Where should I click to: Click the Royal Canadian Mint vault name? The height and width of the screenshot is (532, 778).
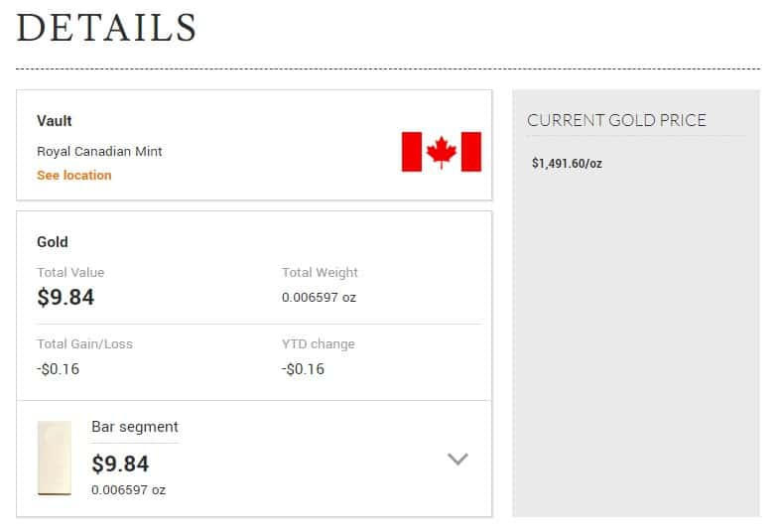point(99,151)
